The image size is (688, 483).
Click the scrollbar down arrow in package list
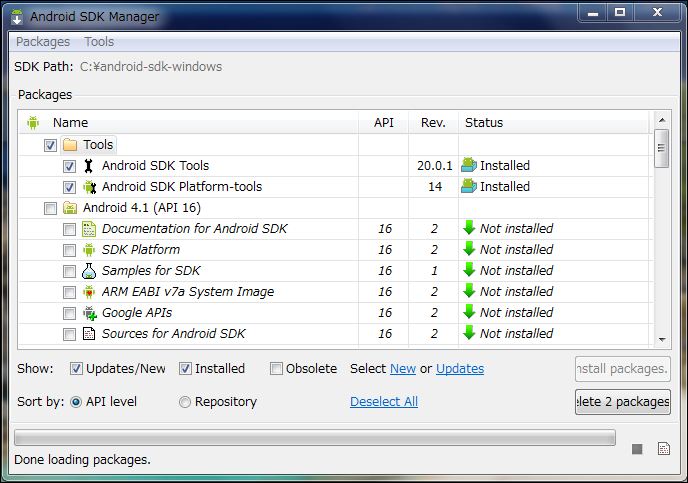pyautogui.click(x=662, y=340)
